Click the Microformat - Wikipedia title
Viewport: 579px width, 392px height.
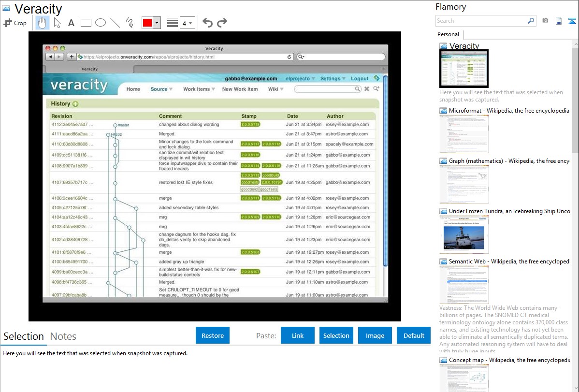[x=509, y=111]
